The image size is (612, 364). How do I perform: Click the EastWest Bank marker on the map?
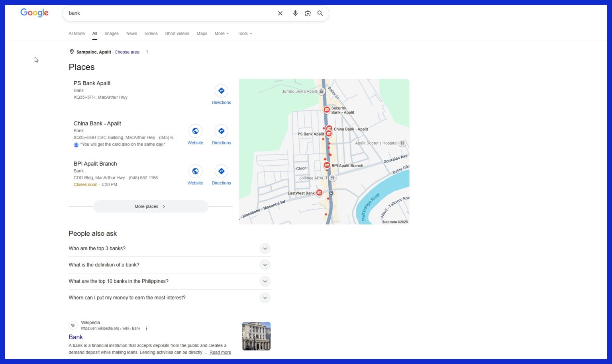[319, 193]
